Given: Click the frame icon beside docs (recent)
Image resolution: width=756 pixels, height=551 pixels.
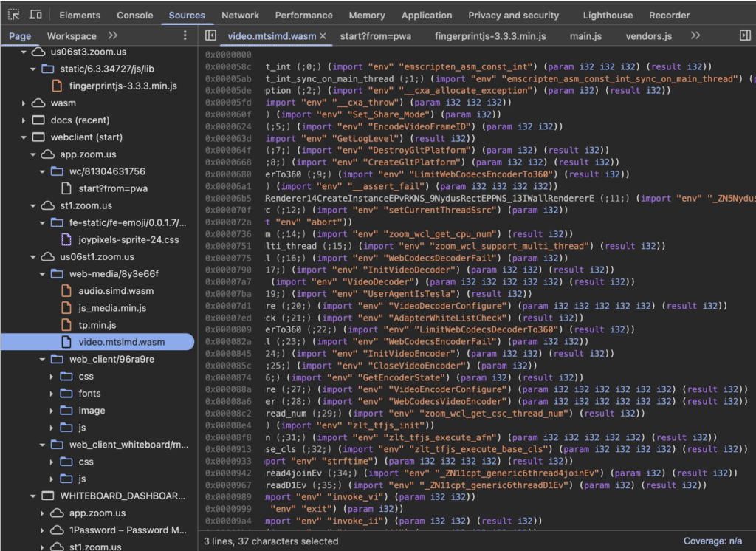Looking at the screenshot, I should [x=38, y=120].
